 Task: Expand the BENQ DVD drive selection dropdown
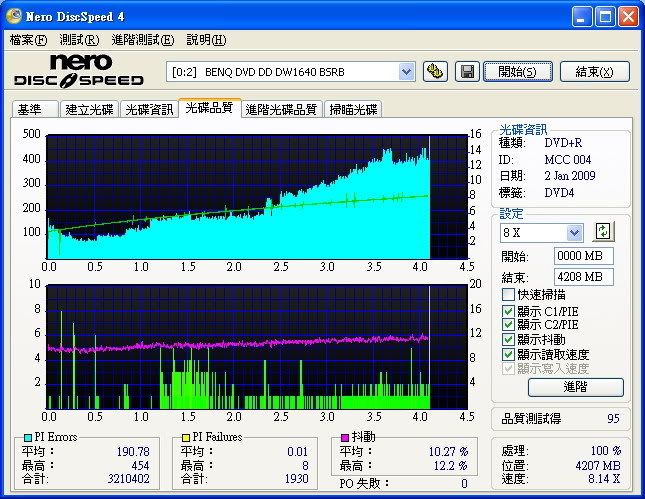pos(406,71)
